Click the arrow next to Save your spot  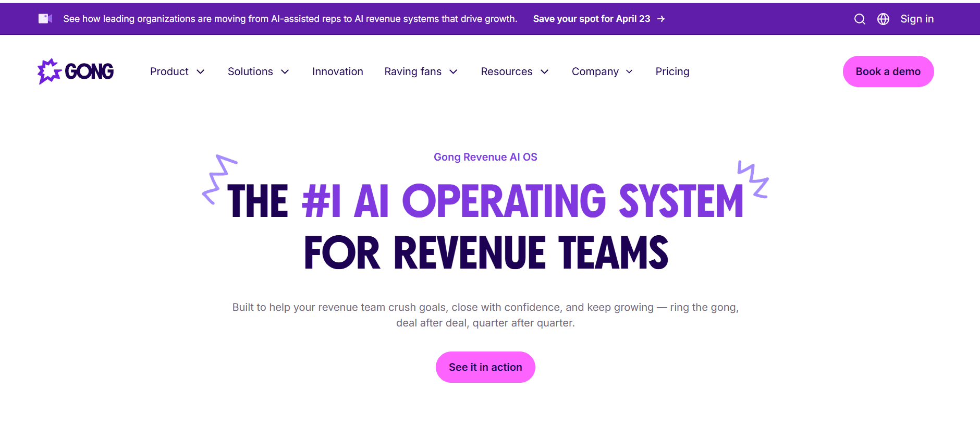coord(661,19)
